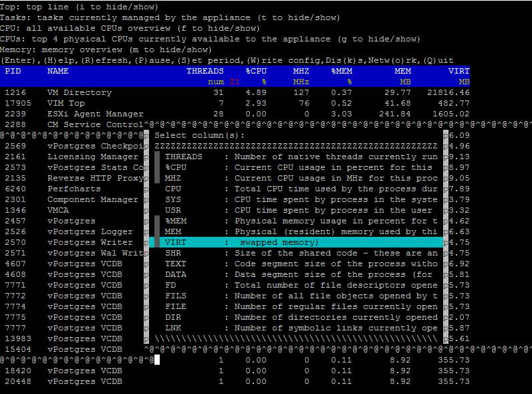Toggle the MHZ column in the selector

tap(157, 178)
